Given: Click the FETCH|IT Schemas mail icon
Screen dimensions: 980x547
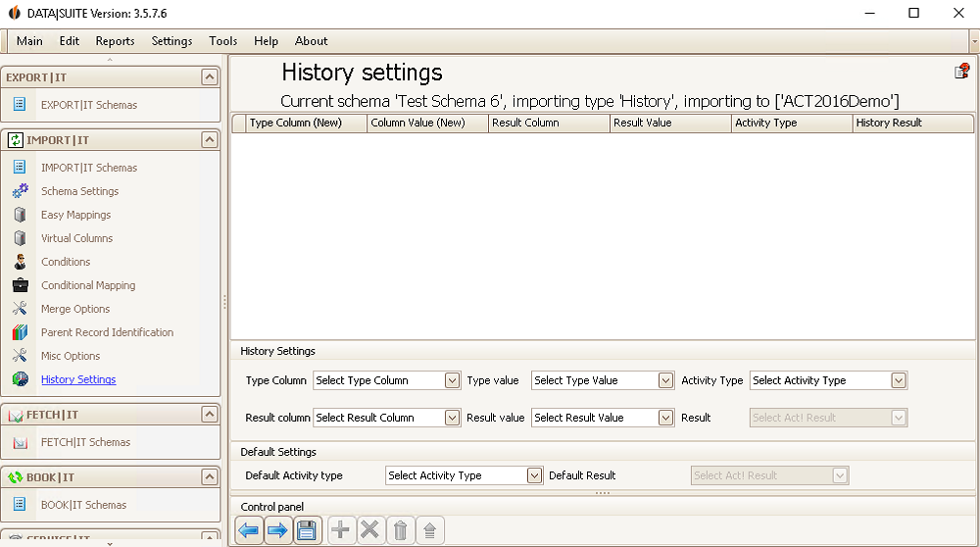Looking at the screenshot, I should coord(20,442).
